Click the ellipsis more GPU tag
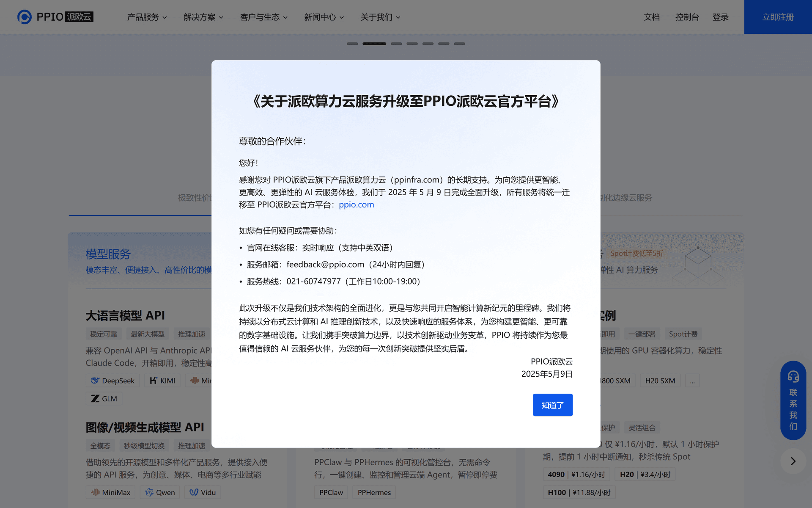812x508 pixels. point(692,381)
